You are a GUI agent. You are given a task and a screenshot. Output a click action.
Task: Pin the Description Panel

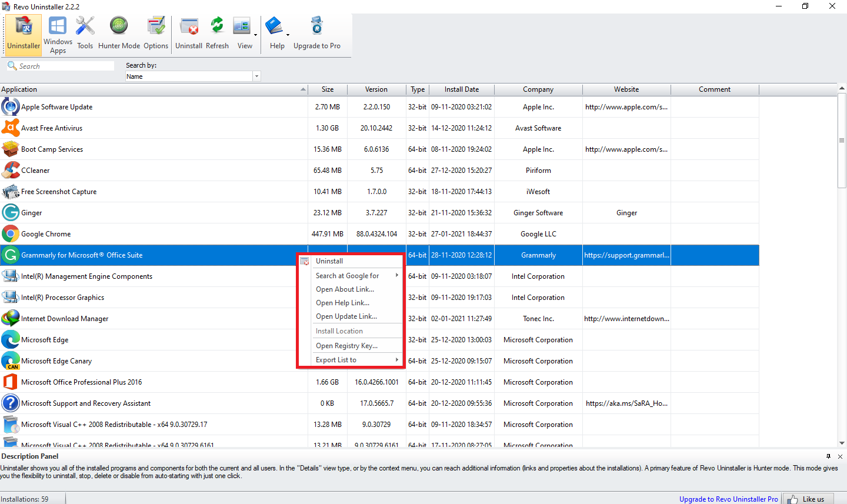828,456
